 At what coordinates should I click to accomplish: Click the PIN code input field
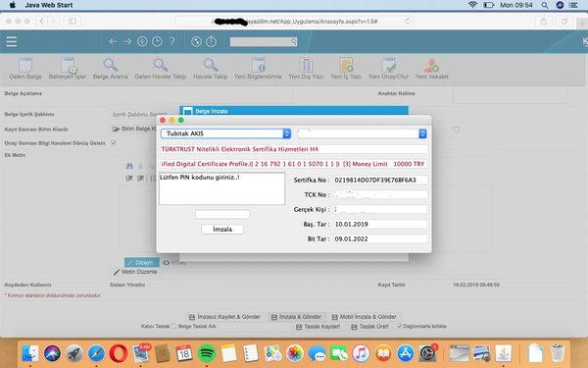222,214
